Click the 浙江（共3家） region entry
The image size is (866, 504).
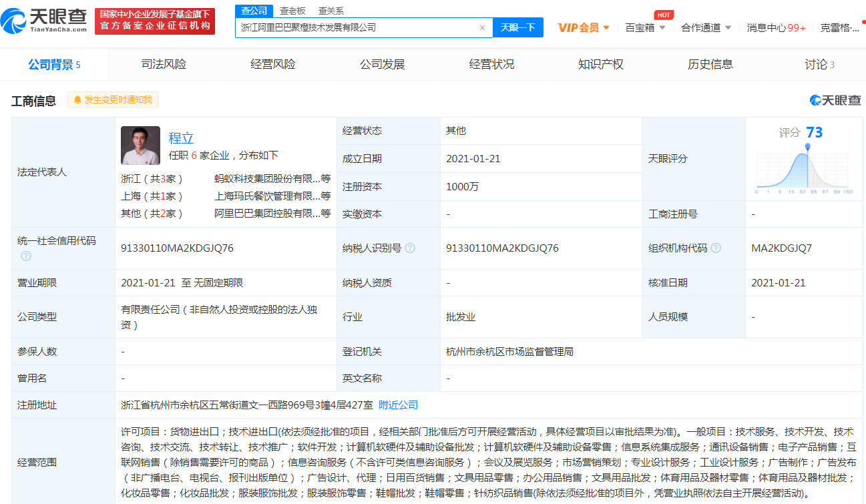152,178
